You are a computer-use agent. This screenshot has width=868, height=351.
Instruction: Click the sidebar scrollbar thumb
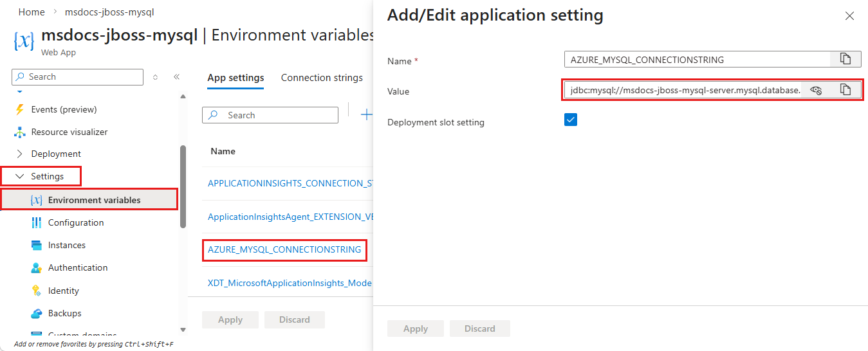coord(183,186)
